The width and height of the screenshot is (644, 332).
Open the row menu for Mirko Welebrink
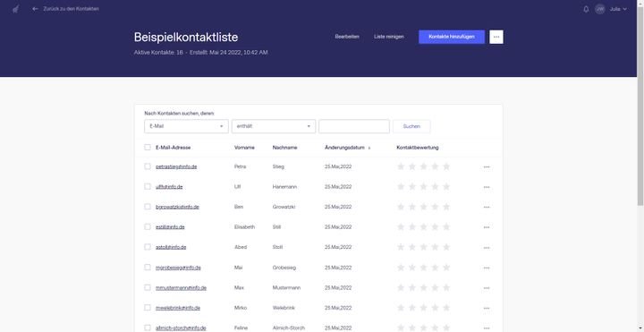pos(487,308)
